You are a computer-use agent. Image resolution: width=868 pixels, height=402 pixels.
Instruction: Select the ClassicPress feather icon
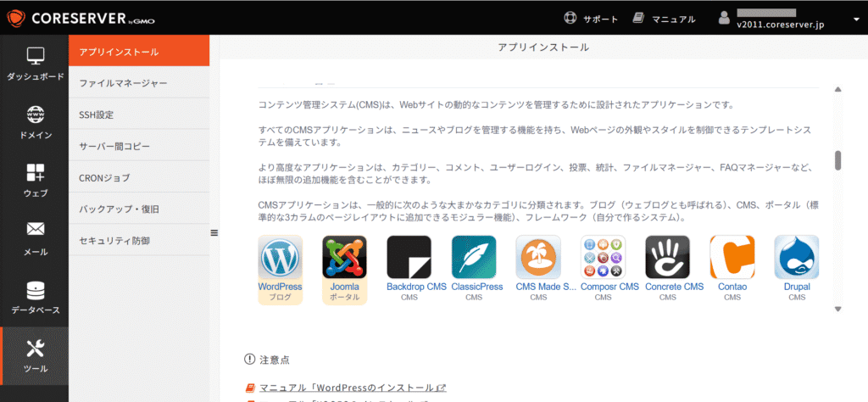[x=474, y=258]
